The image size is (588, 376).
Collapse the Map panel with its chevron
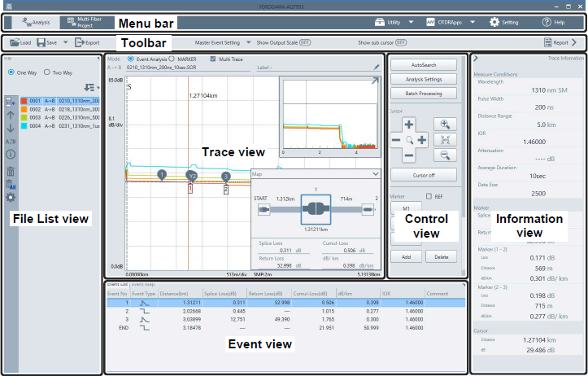pos(375,173)
